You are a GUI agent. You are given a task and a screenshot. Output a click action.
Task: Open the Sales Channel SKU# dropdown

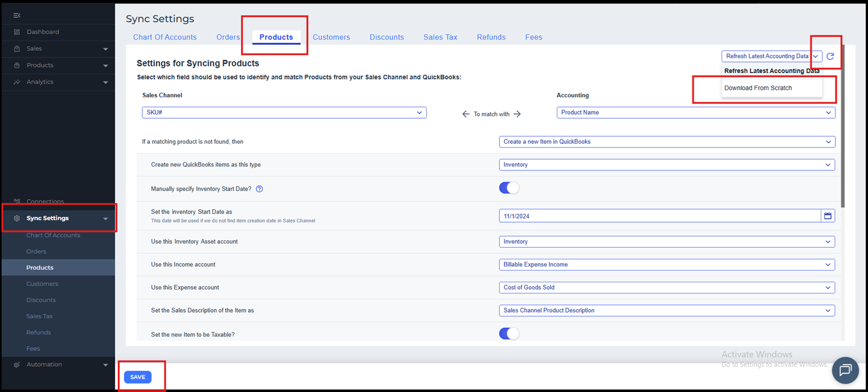pyautogui.click(x=284, y=112)
